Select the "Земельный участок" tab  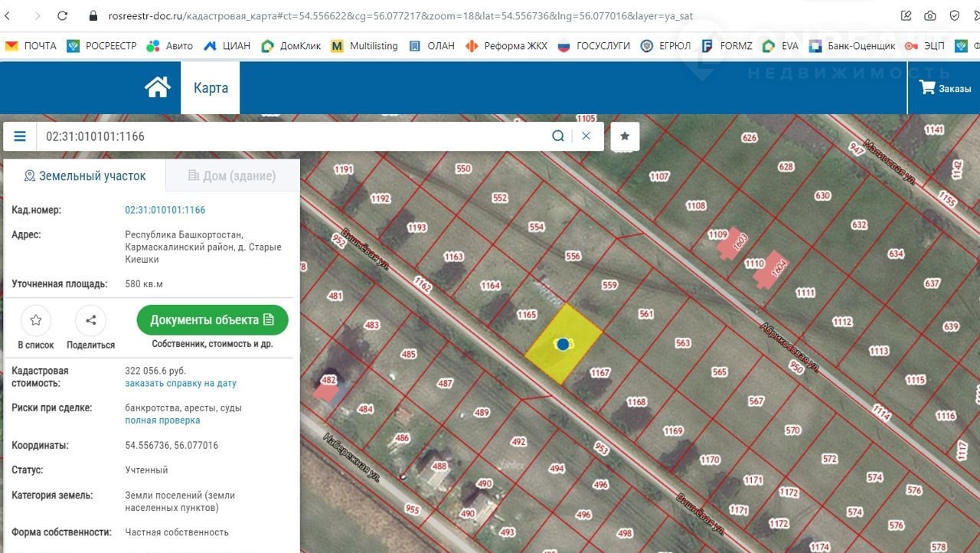click(x=85, y=176)
